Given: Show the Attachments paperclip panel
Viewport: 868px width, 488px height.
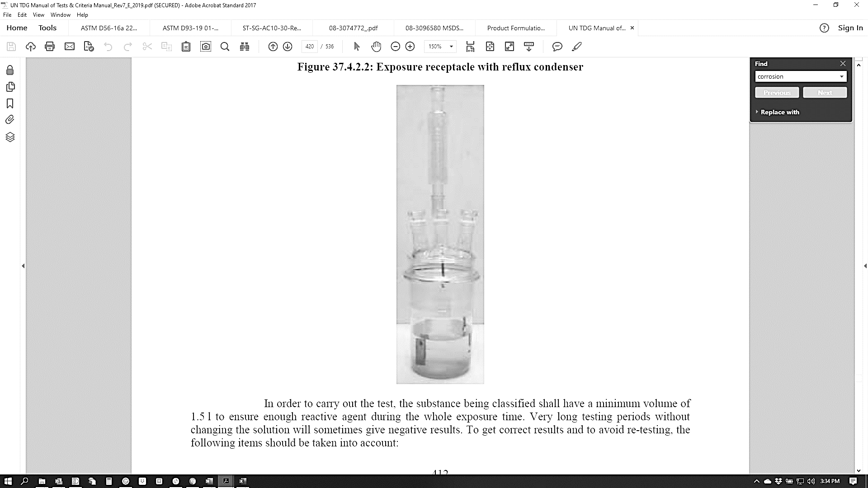Looking at the screenshot, I should coord(10,120).
